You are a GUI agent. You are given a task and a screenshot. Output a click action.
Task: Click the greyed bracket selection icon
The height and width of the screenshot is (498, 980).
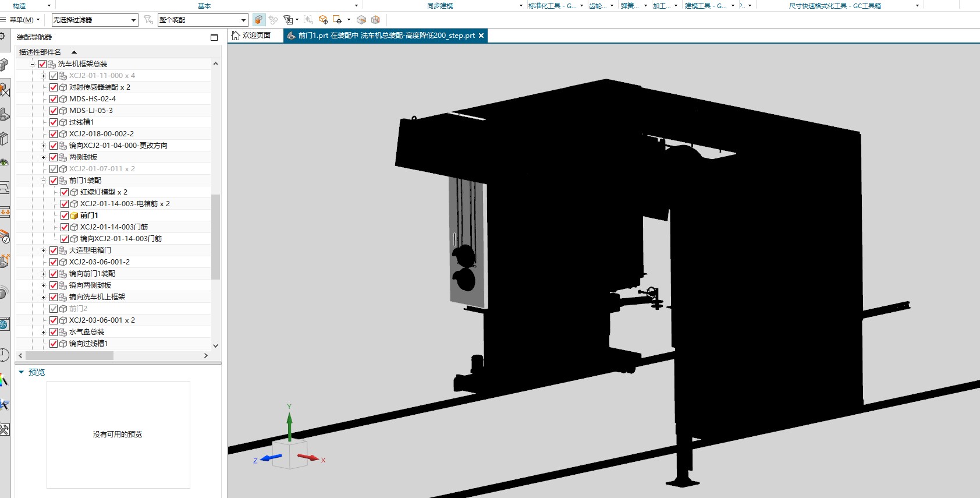click(x=308, y=20)
